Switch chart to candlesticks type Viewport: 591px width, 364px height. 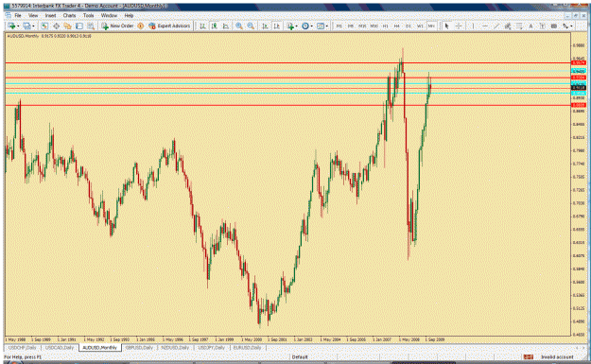214,26
